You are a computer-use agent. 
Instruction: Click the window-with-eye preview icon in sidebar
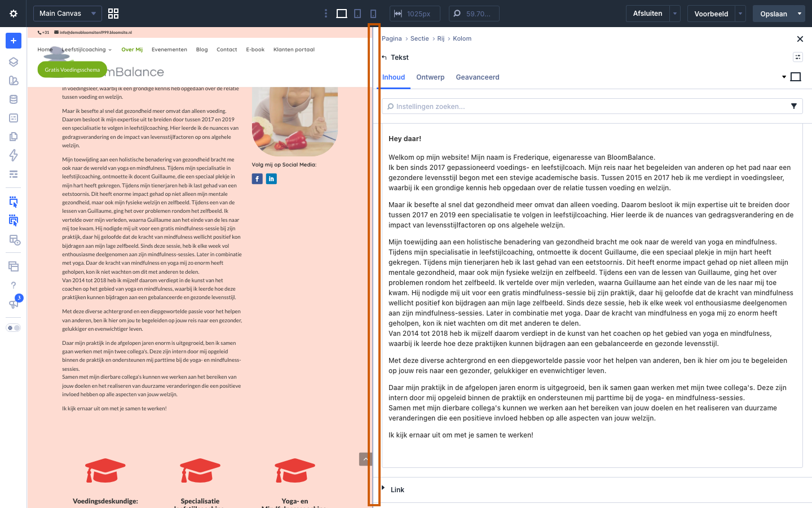click(x=15, y=240)
